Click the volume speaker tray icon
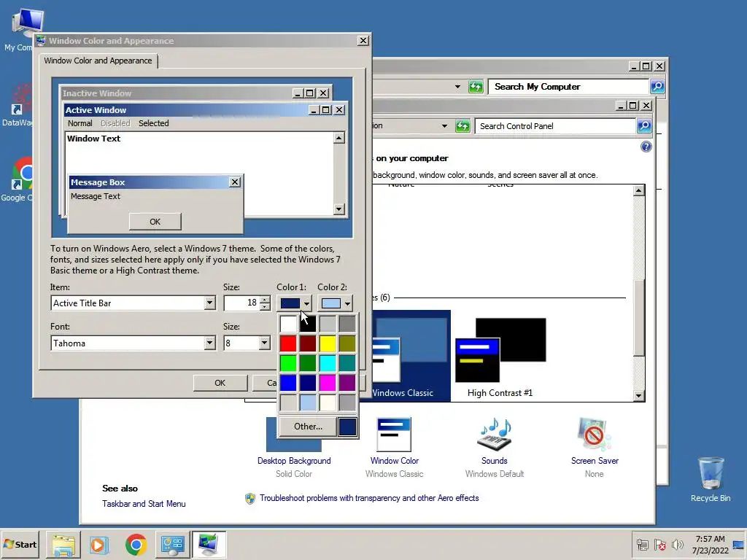 click(x=677, y=544)
